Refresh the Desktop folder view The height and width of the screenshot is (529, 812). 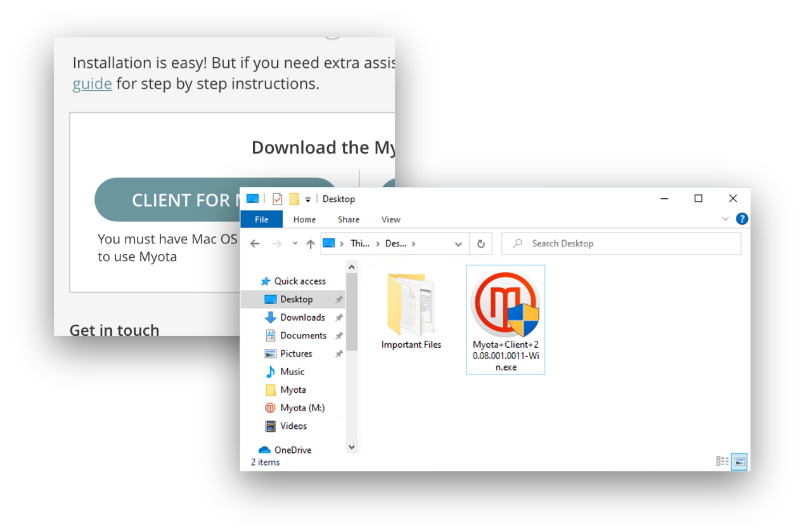(x=480, y=243)
